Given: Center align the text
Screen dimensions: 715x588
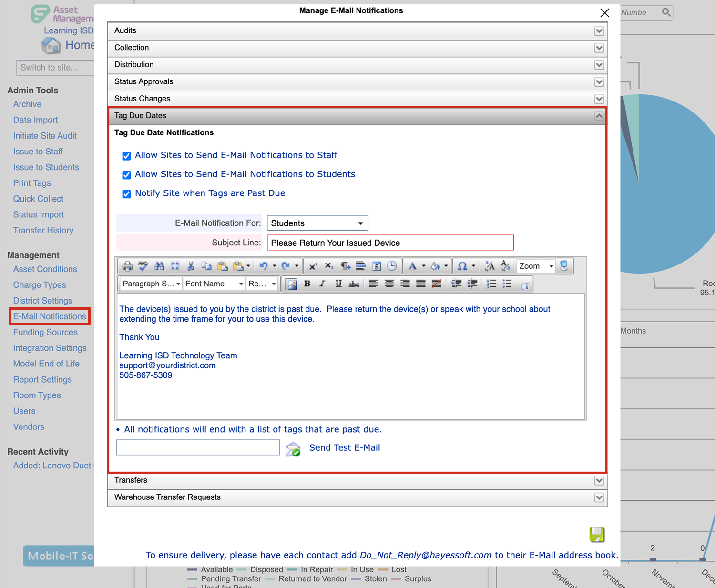Looking at the screenshot, I should click(x=389, y=284).
